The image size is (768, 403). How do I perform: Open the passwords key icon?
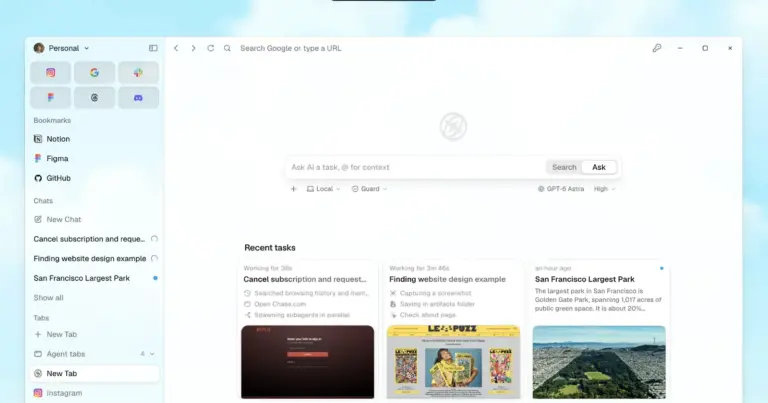click(x=657, y=48)
